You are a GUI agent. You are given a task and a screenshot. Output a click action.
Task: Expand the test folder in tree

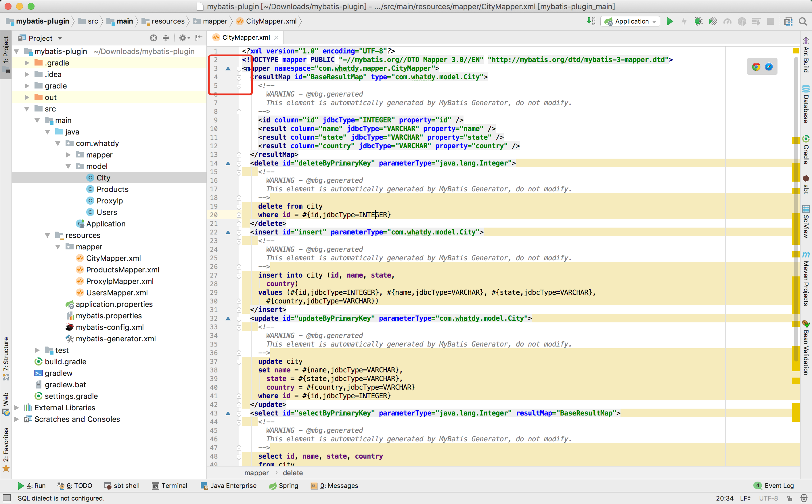(x=37, y=350)
